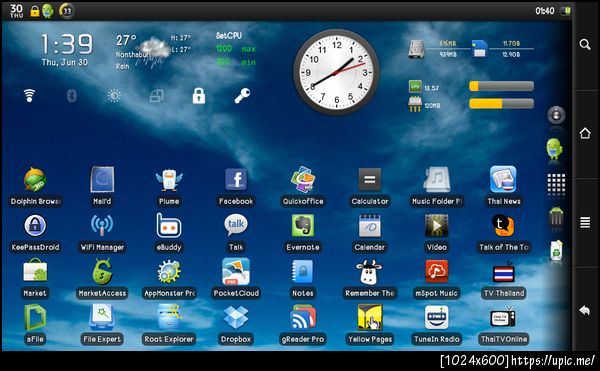Launch mSpot Music

pyautogui.click(x=437, y=271)
